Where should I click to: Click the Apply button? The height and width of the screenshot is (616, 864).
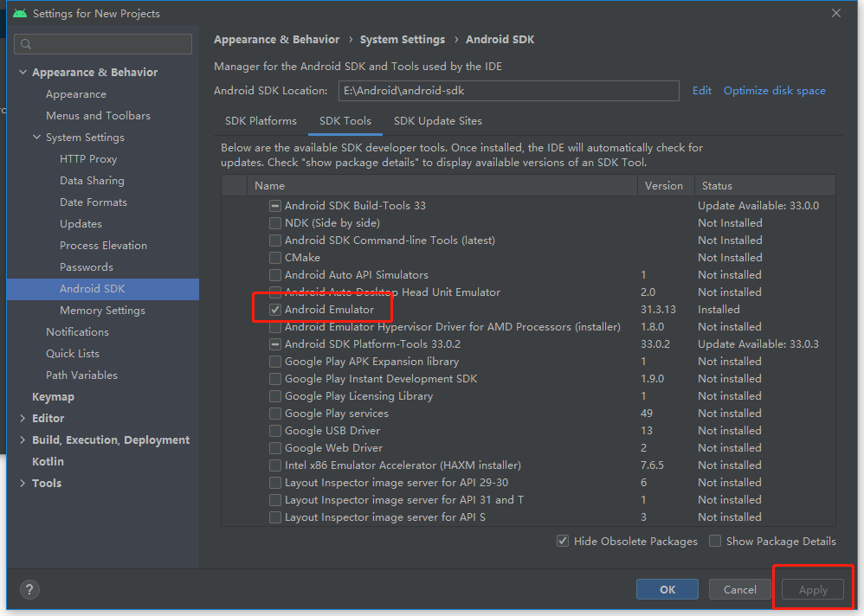(x=813, y=589)
